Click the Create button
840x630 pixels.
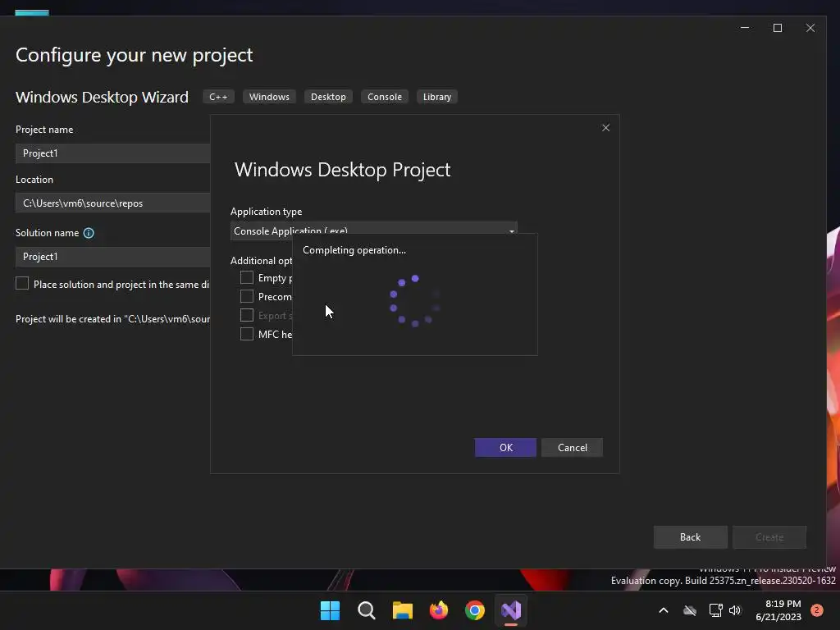769,536
